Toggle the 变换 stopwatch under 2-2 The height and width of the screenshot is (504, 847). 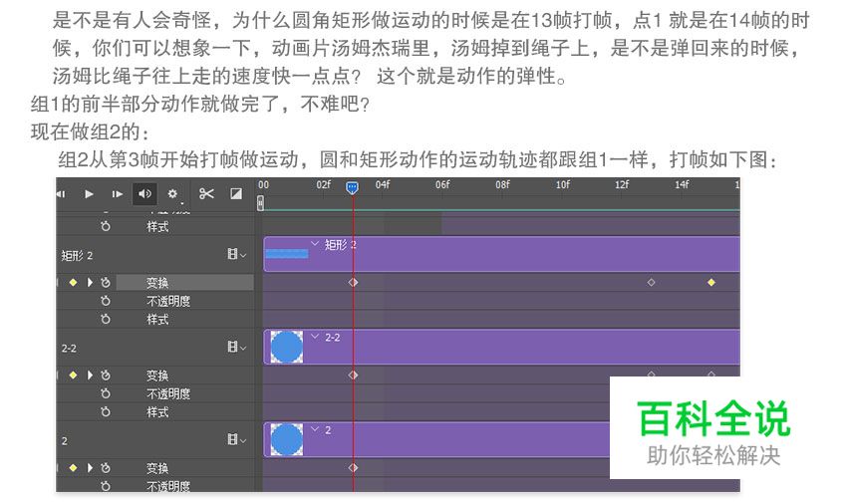(106, 375)
